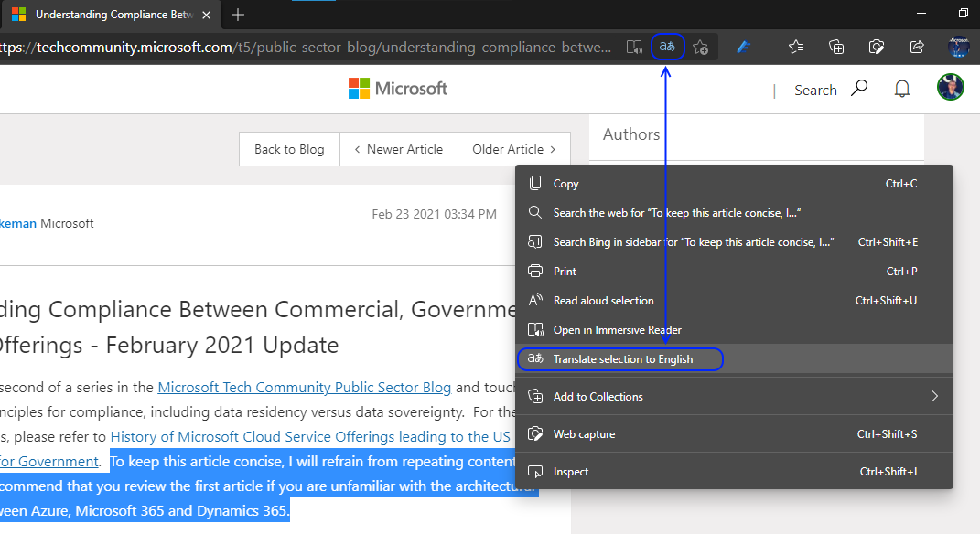Choose Read aloud selection
The image size is (980, 534).
point(735,301)
